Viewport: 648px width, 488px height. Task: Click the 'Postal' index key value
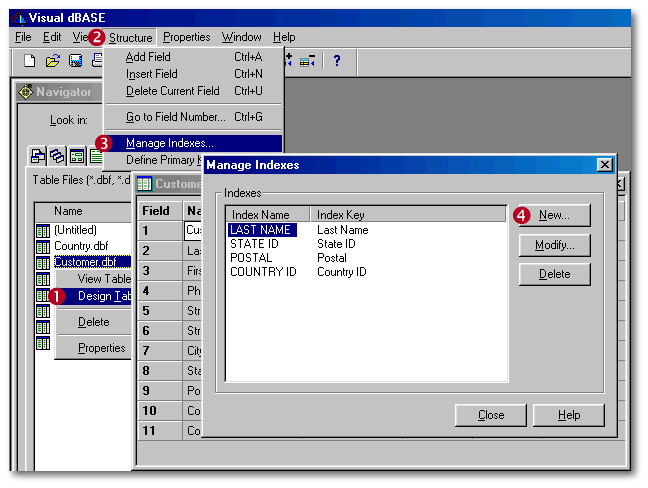pos(331,258)
